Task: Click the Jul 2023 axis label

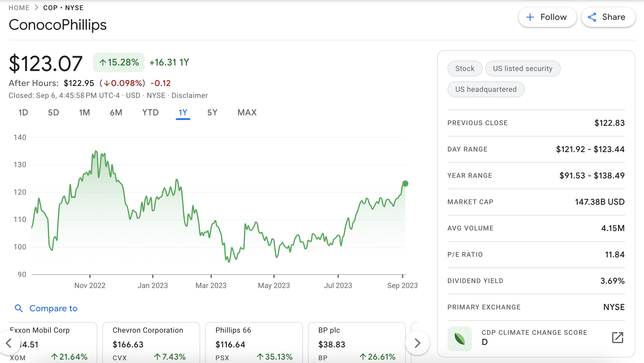Action: point(338,286)
